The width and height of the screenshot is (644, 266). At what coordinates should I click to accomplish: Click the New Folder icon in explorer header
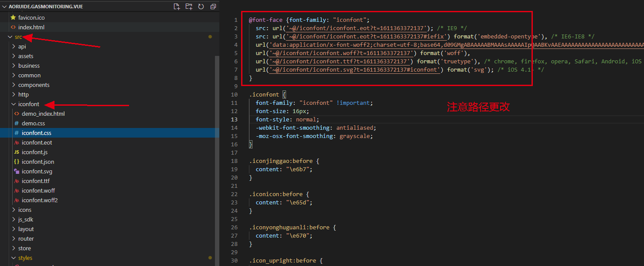(x=189, y=7)
